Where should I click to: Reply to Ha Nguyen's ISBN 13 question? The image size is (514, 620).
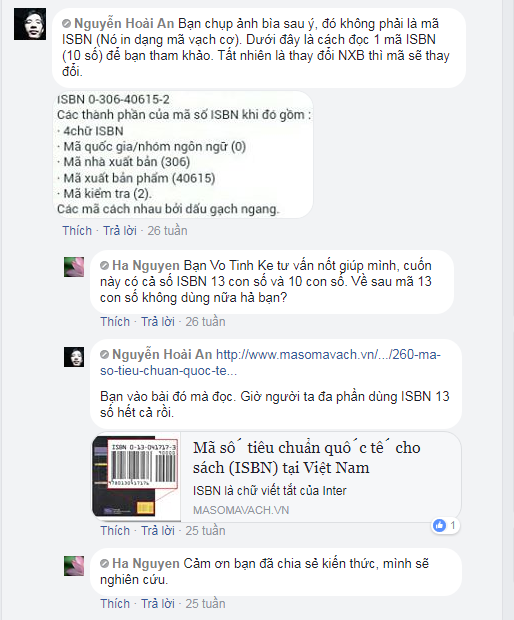pos(158,321)
